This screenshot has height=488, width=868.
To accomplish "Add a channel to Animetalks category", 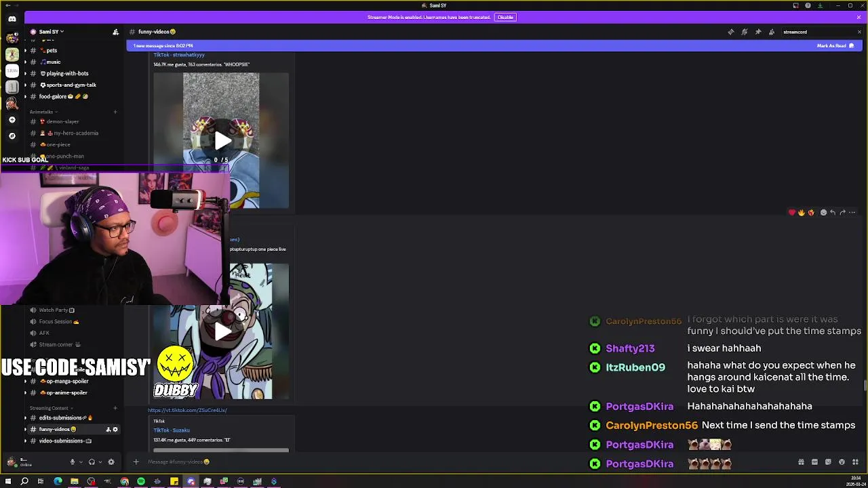I will 115,112.
